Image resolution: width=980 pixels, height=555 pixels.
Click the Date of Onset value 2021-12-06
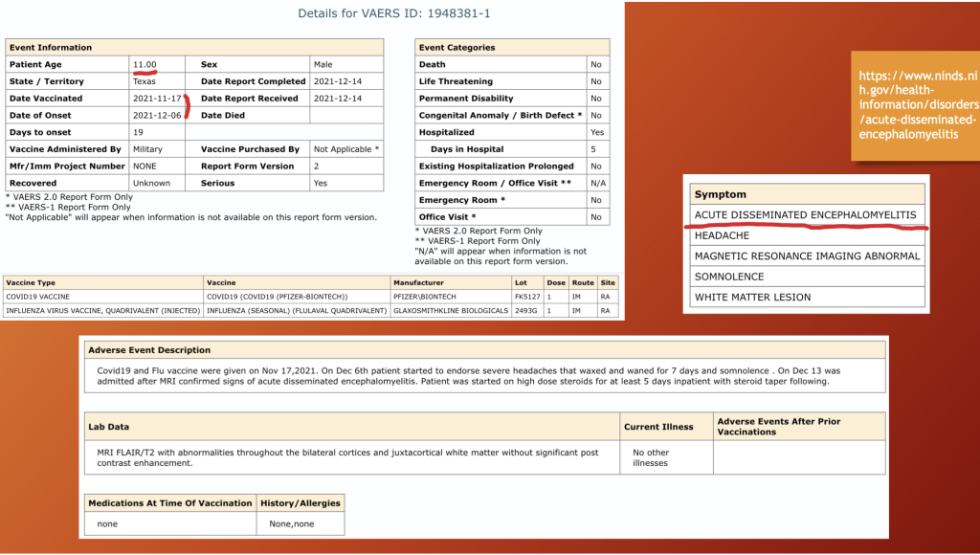click(157, 116)
